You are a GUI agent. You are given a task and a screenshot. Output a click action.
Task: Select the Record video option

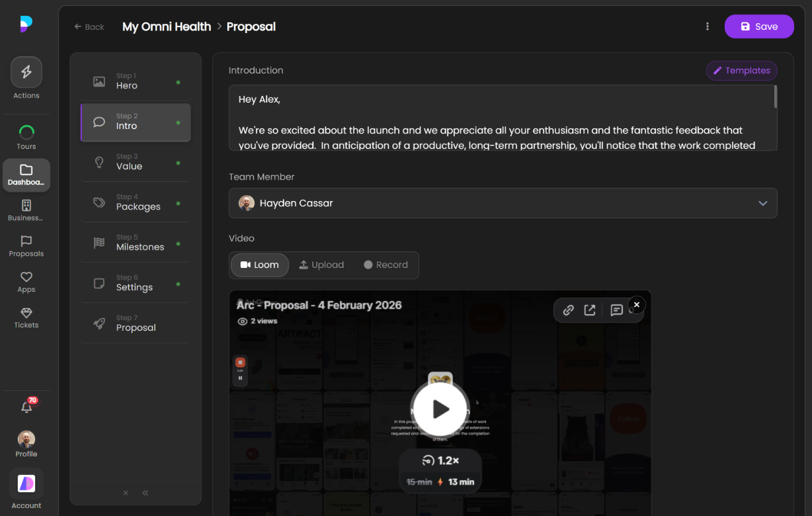386,265
